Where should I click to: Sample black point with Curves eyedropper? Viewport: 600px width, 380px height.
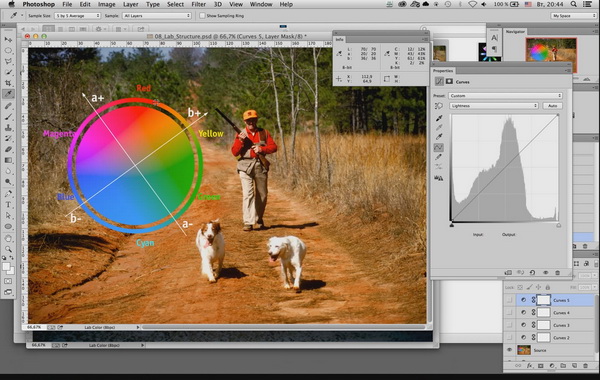click(x=439, y=118)
